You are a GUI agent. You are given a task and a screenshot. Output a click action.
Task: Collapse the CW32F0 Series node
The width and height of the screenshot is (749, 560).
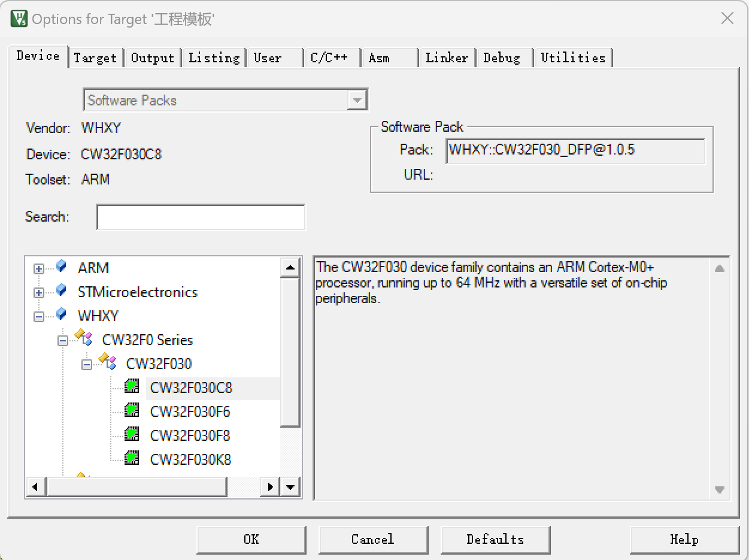[63, 341]
